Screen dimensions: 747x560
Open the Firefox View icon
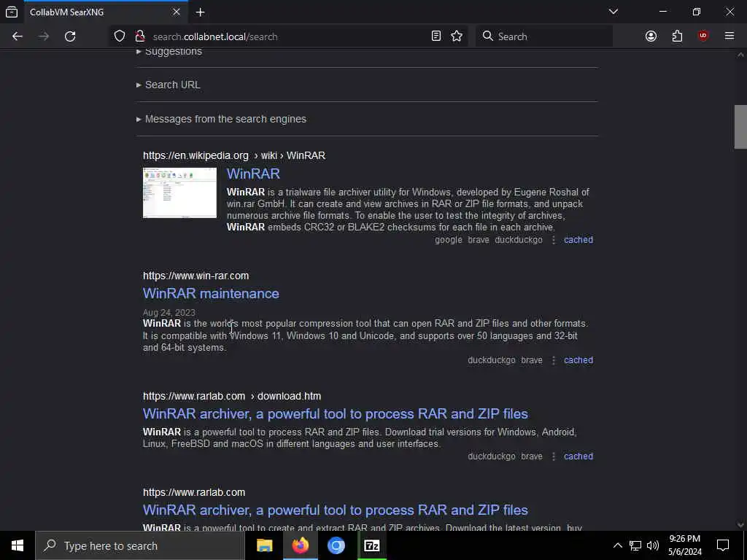(x=12, y=12)
